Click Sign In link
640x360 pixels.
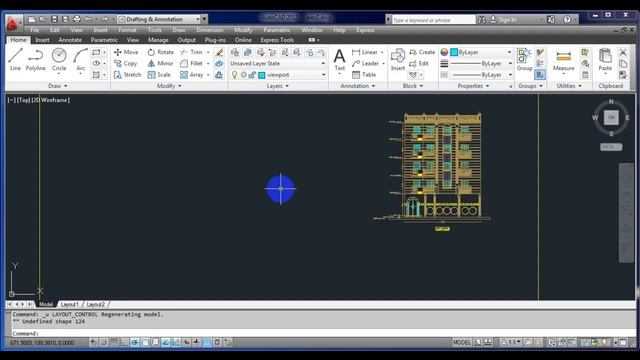click(x=507, y=20)
